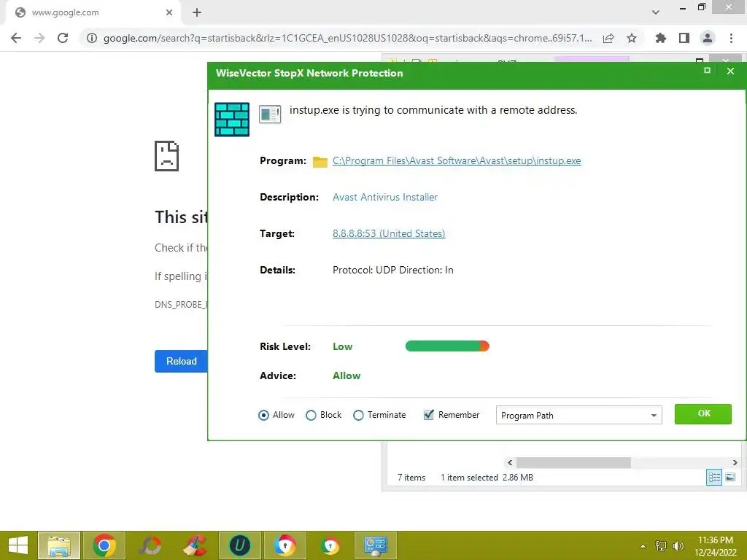Click the Protocol UDP Direction details text
Screen dimensions: 747x560
pyautogui.click(x=393, y=270)
